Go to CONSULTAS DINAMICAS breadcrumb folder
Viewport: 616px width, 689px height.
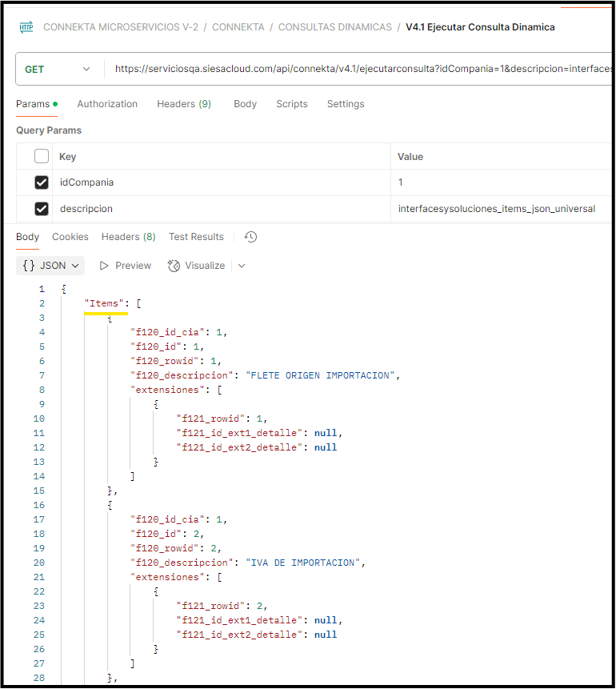click(335, 27)
